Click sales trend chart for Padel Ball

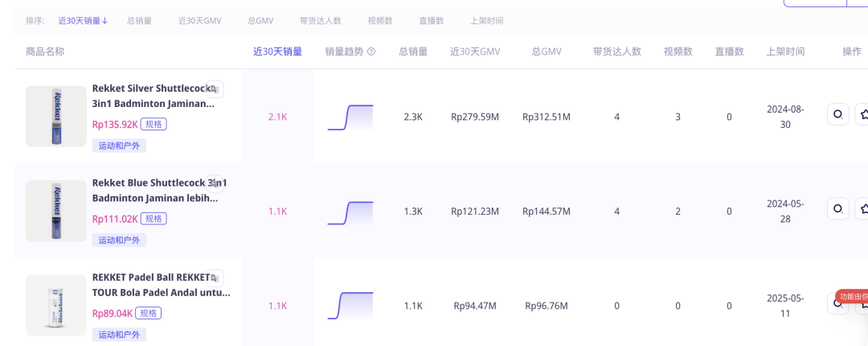pos(350,306)
